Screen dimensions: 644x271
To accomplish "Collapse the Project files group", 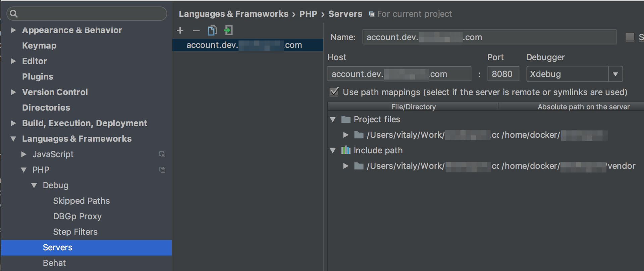I will coord(333,119).
